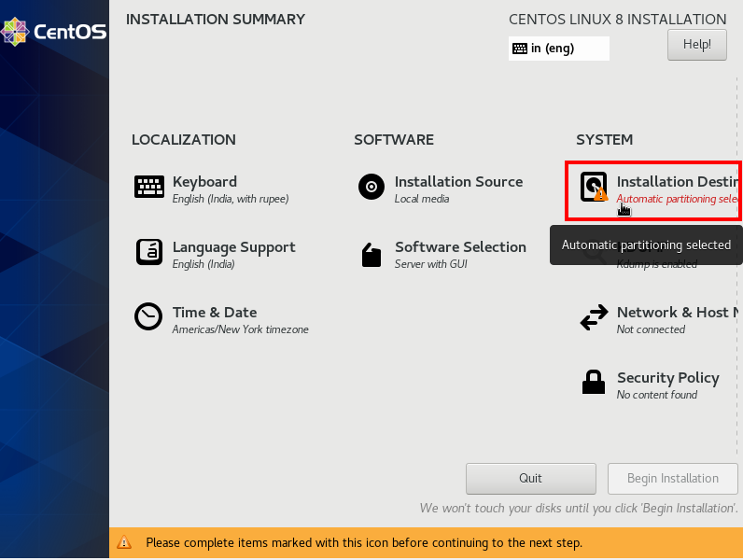
Task: Click the Time & Date clock icon
Action: (x=148, y=316)
